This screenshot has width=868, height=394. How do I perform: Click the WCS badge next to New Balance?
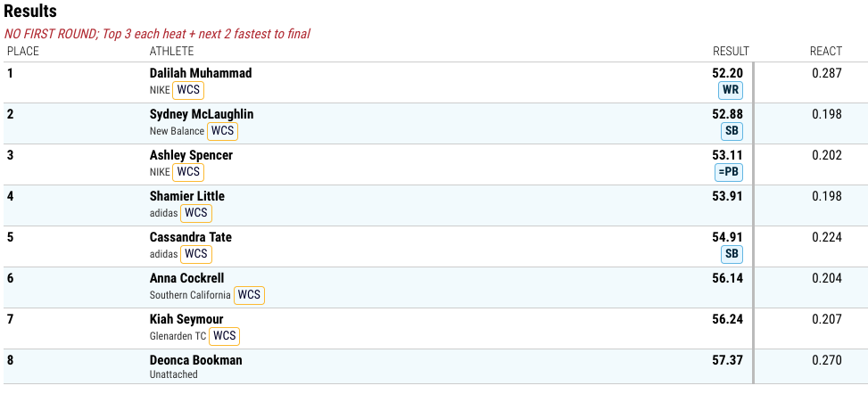(x=222, y=131)
